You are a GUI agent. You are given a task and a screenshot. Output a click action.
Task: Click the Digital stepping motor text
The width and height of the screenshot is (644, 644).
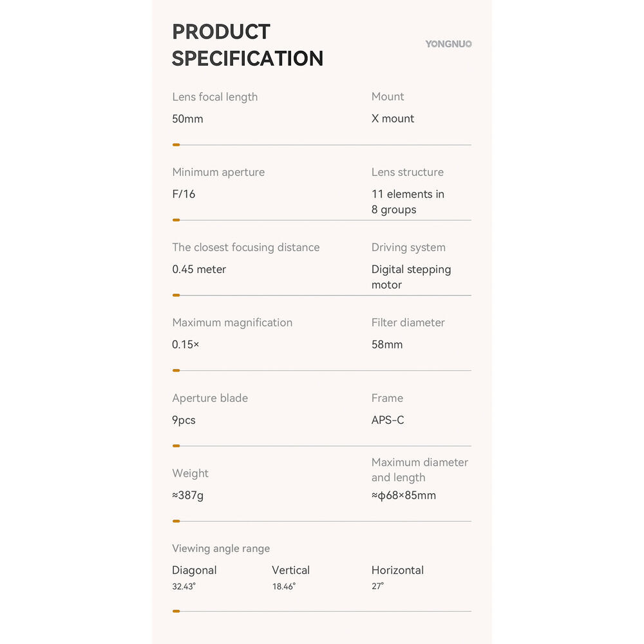click(411, 277)
